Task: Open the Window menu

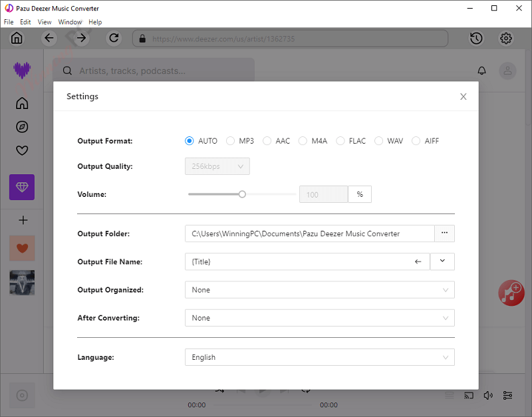Action: (70, 22)
